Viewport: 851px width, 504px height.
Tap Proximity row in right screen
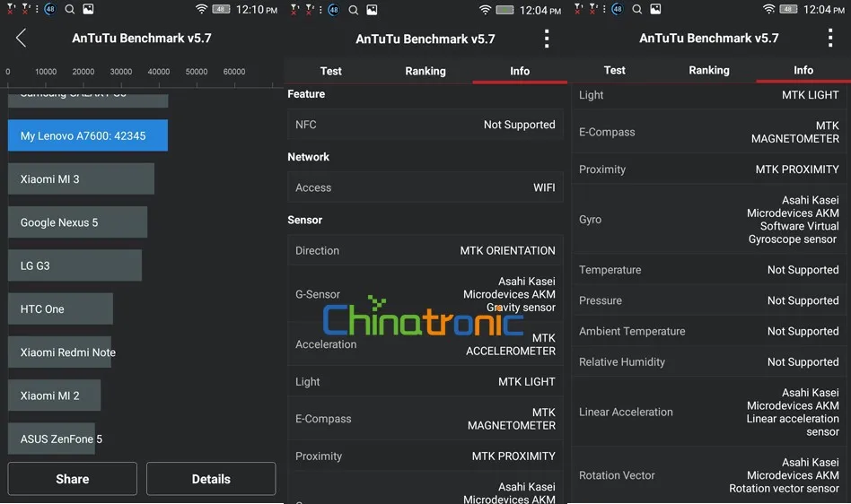[709, 169]
